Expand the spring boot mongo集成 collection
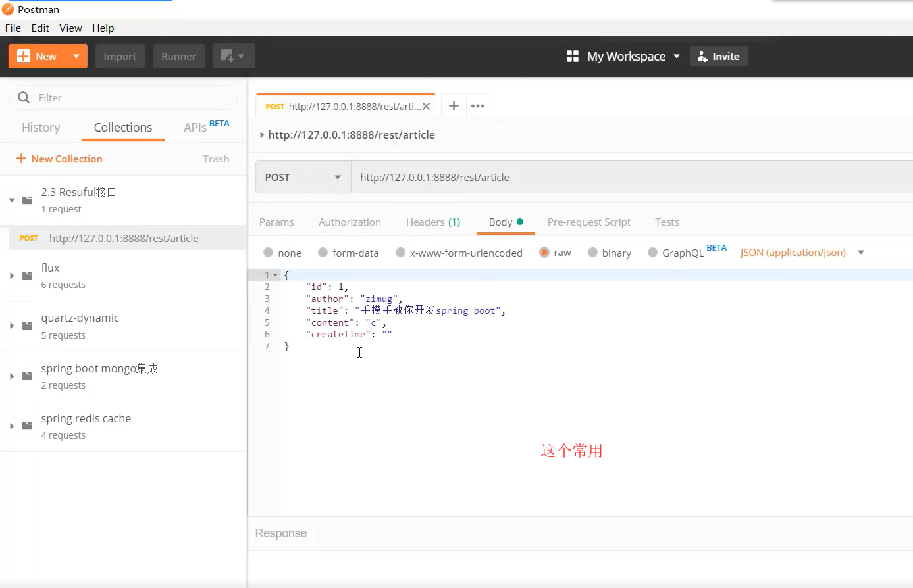This screenshot has height=588, width=913. tap(12, 376)
